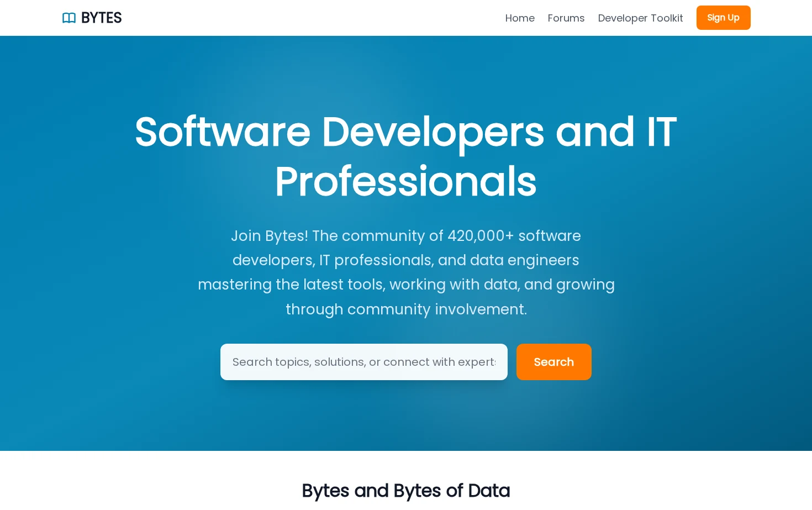812x510 pixels.
Task: Open the Home nav link
Action: click(520, 18)
